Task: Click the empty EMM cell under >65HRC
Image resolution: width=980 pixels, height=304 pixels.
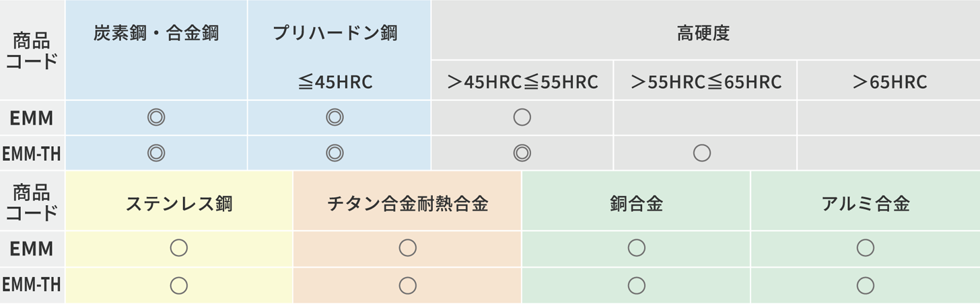Action: [889, 118]
